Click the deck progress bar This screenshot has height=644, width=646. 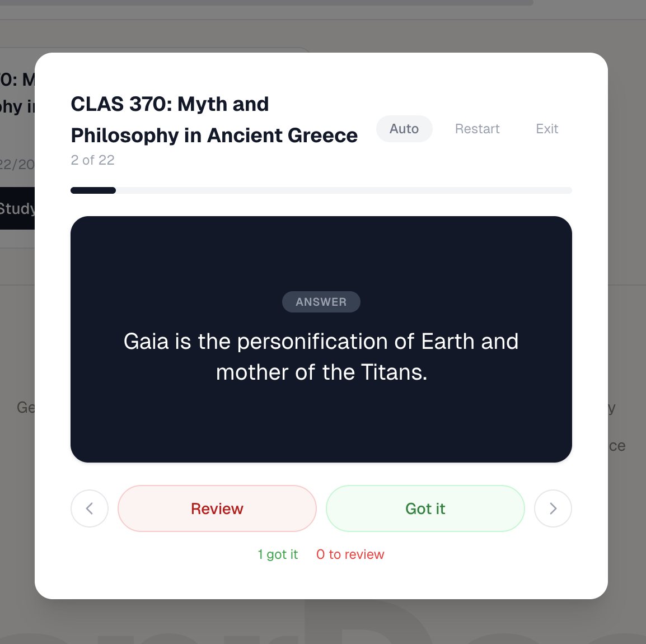click(321, 190)
